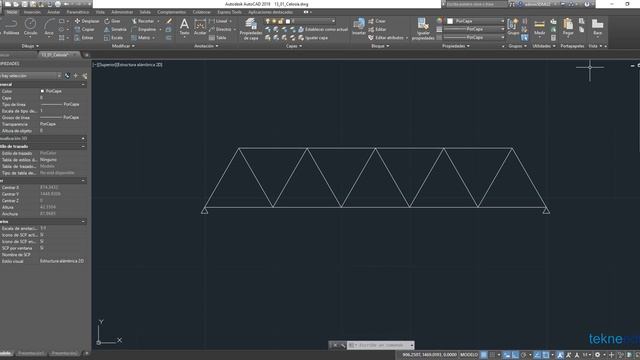Expand the Capas panel

point(294,46)
